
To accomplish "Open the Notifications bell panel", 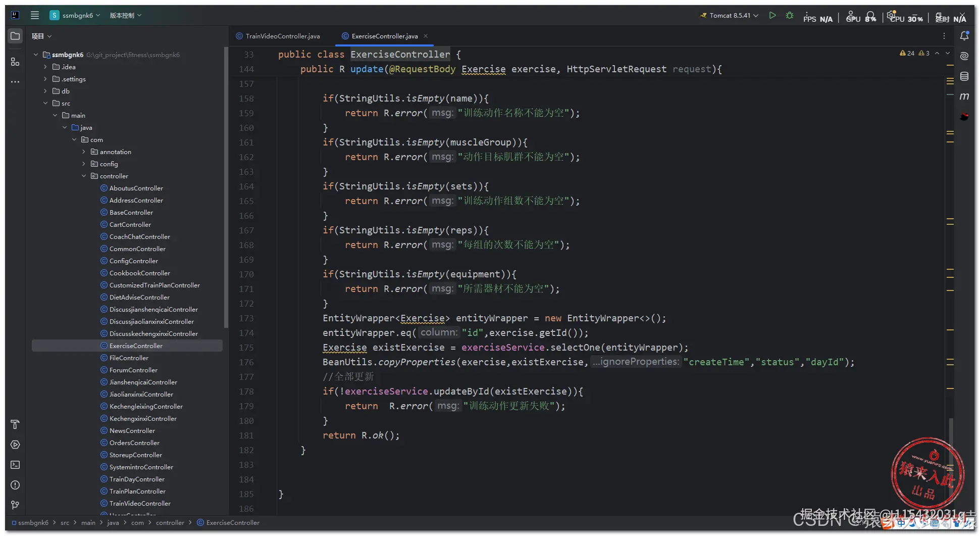I will point(964,36).
